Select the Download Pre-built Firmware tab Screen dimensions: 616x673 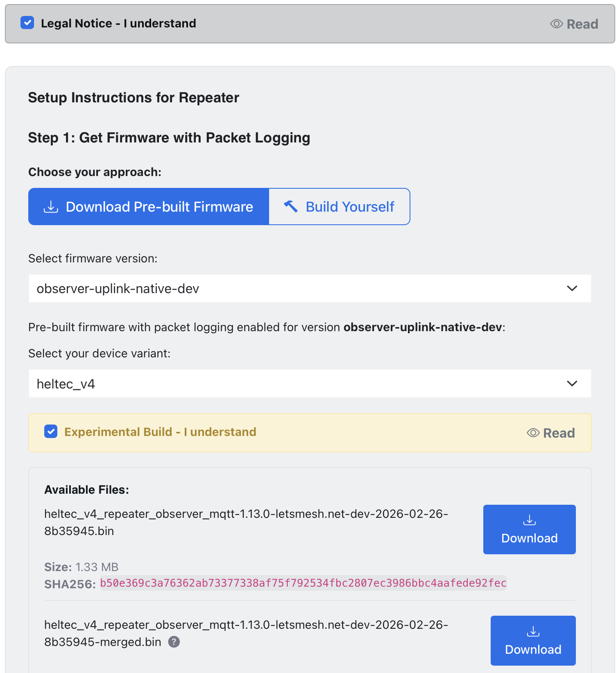149,207
